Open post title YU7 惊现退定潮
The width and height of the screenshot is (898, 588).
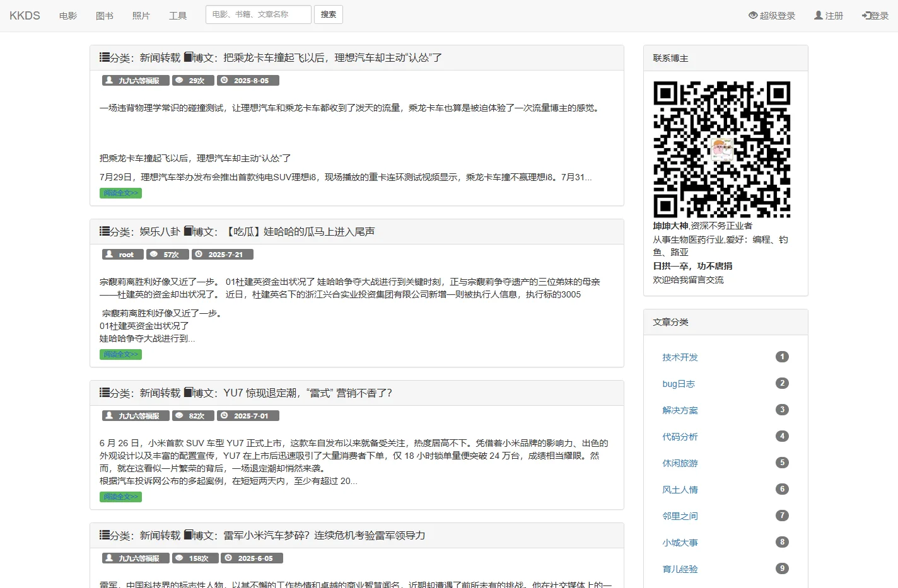[308, 393]
